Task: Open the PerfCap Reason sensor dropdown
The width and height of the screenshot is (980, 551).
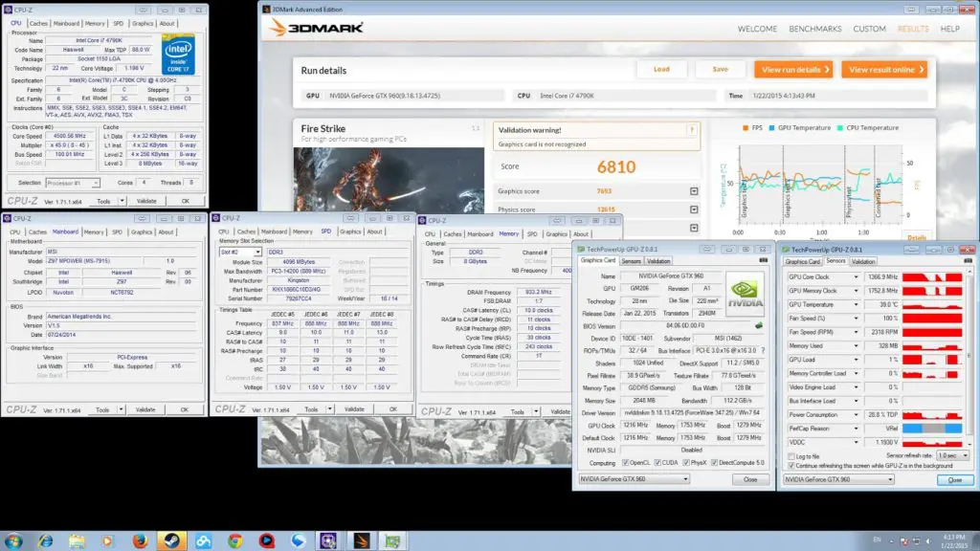Action: pyautogui.click(x=857, y=429)
